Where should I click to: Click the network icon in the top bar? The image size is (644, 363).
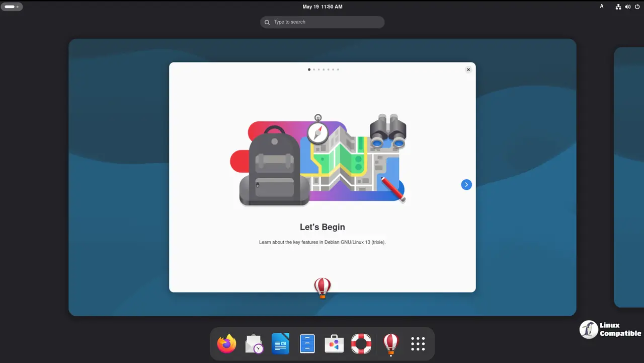click(x=618, y=7)
